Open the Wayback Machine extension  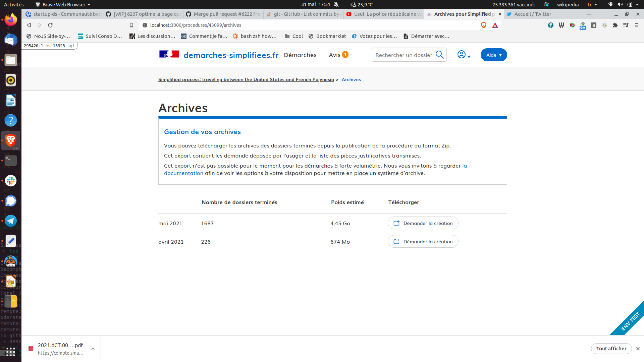(x=561, y=25)
